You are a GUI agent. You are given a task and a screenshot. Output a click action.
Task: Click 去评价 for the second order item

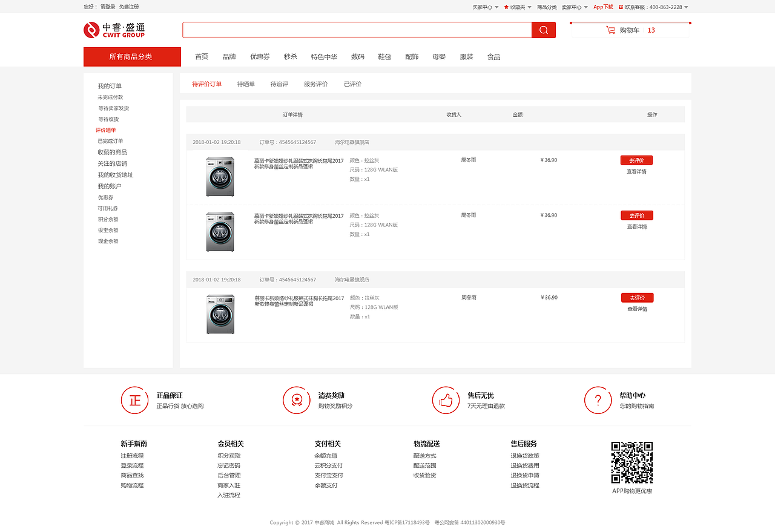point(636,215)
